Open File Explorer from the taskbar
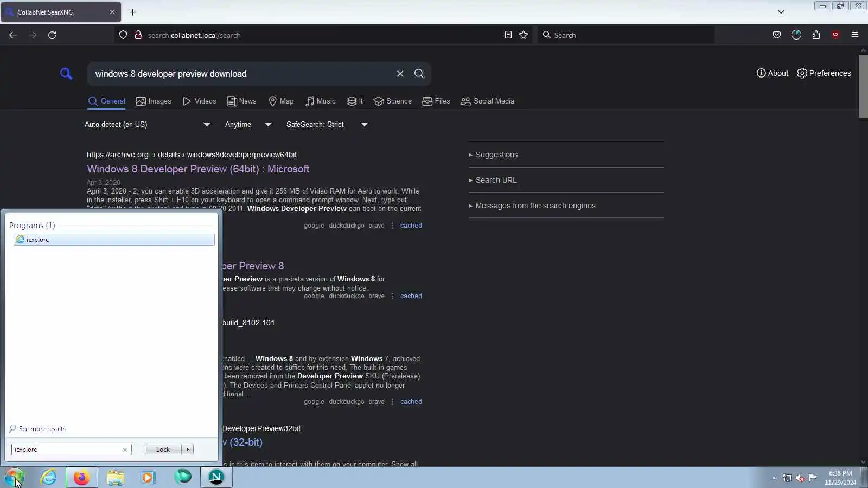 (116, 477)
